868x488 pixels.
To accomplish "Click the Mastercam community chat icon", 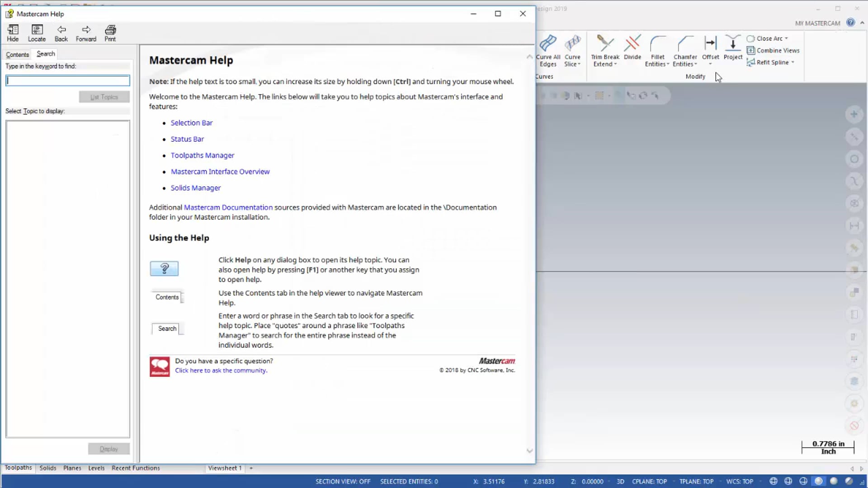I will (160, 366).
